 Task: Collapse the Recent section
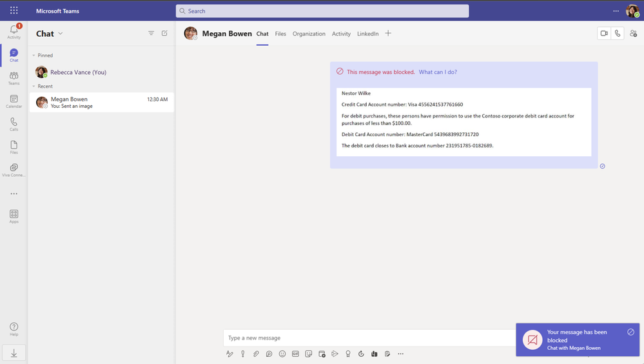[x=34, y=86]
